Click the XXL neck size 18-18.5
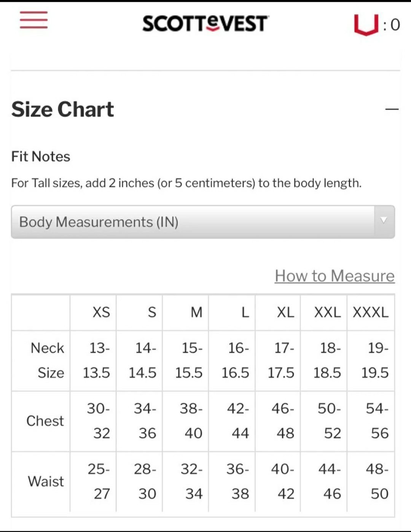The image size is (411, 532). [x=327, y=360]
